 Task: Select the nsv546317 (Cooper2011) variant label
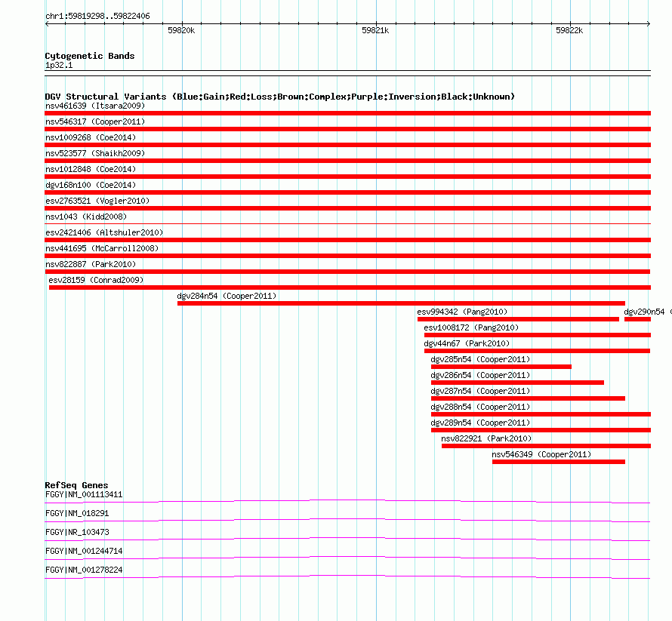[x=95, y=121]
